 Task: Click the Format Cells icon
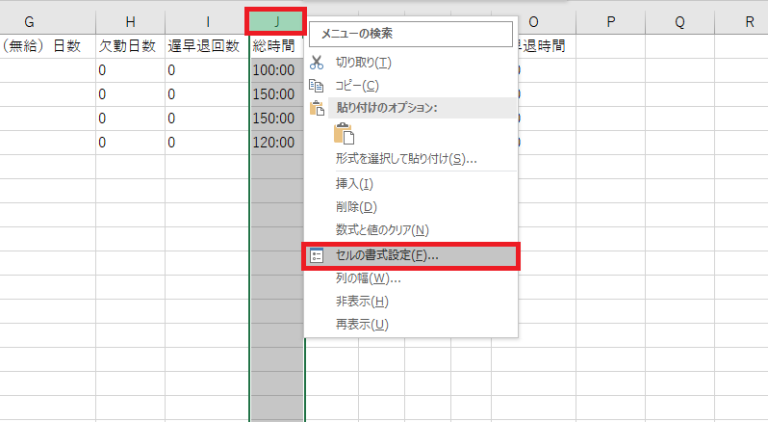click(317, 256)
